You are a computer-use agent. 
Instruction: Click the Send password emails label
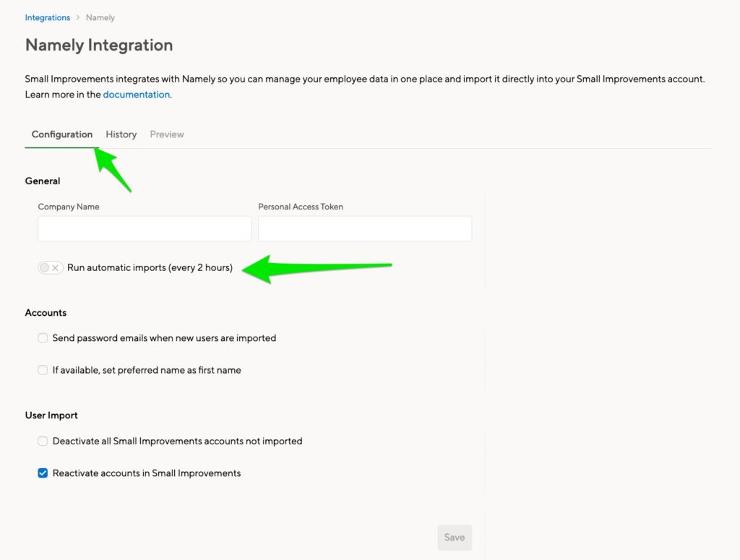164,337
